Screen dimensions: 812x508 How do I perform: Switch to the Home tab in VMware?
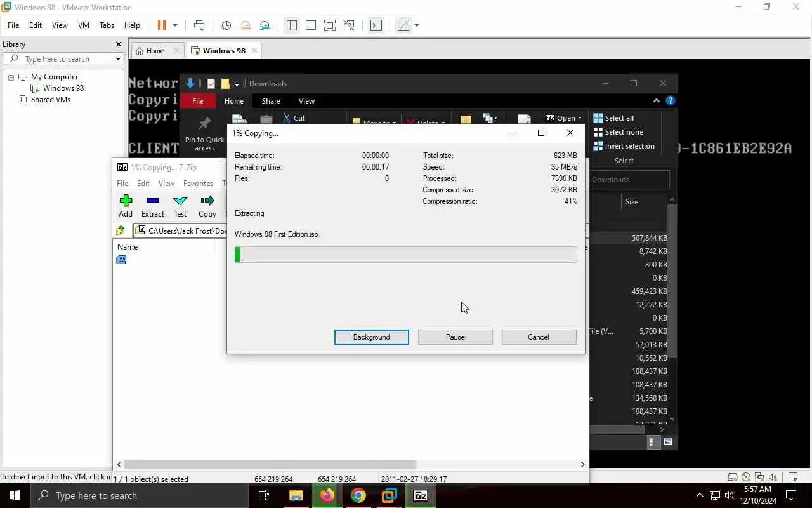[155, 51]
